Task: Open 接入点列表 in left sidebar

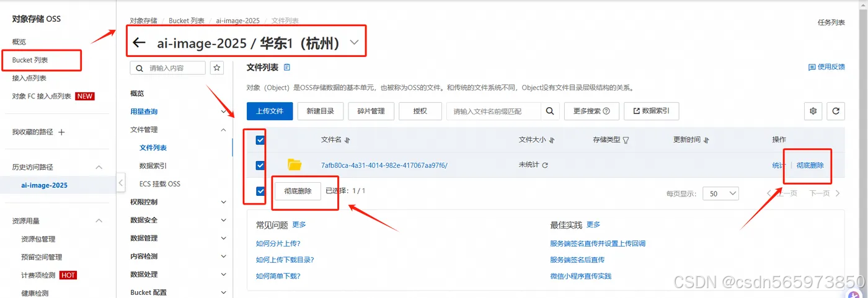Action: click(29, 78)
